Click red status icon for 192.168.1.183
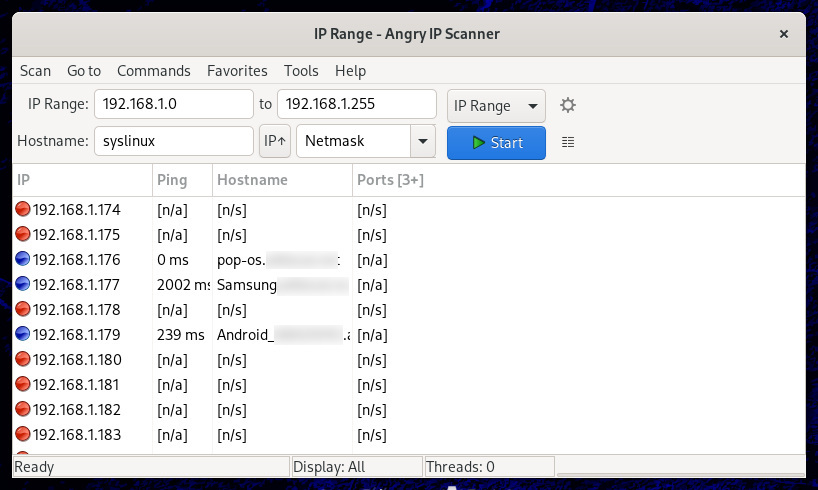Screen dimensions: 818x490 (x=23, y=435)
